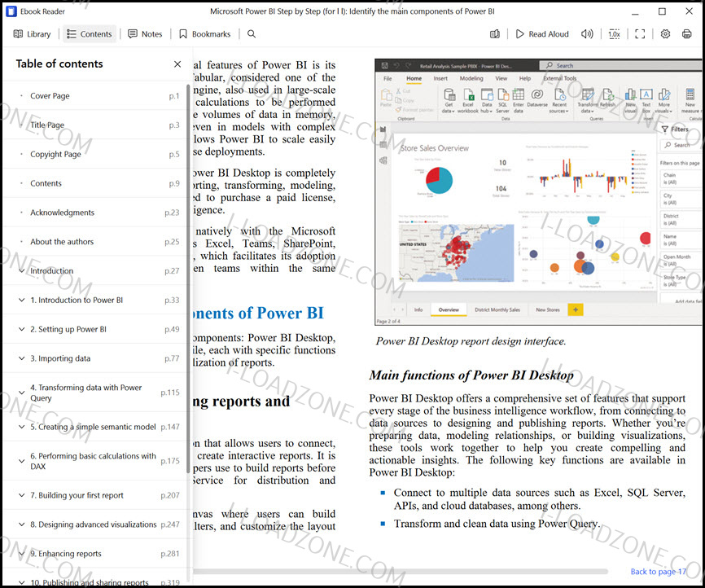
Task: Click page number p.147
Action: pyautogui.click(x=170, y=427)
